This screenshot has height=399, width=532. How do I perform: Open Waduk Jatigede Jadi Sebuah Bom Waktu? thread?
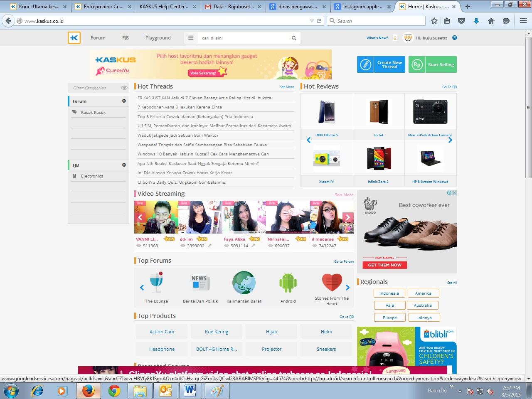(x=178, y=135)
